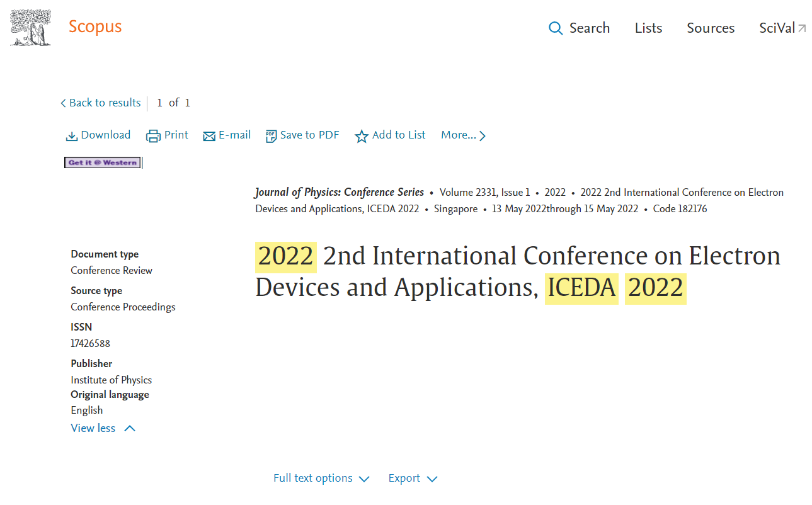Open the Sources menu item
The image size is (812, 505).
711,28
